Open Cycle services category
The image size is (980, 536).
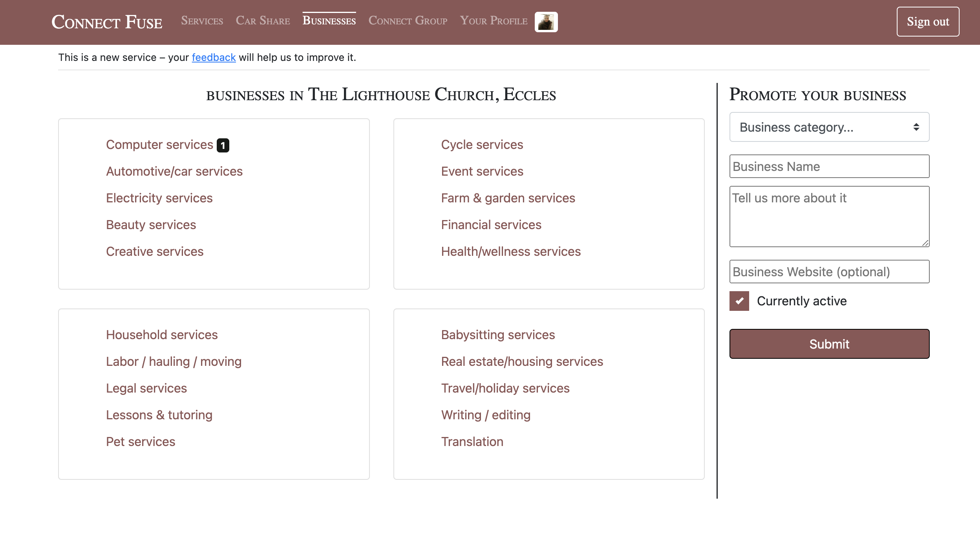click(x=482, y=145)
